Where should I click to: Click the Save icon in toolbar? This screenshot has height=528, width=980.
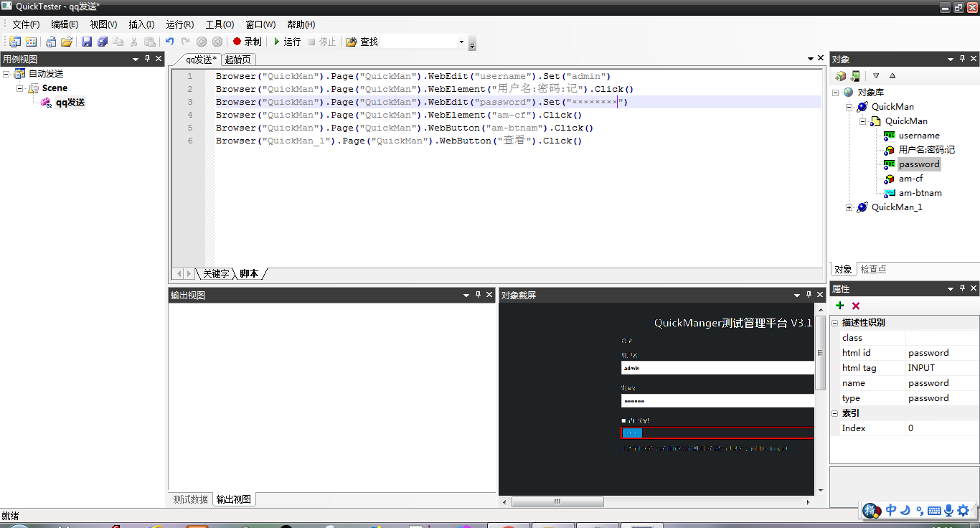click(x=87, y=42)
